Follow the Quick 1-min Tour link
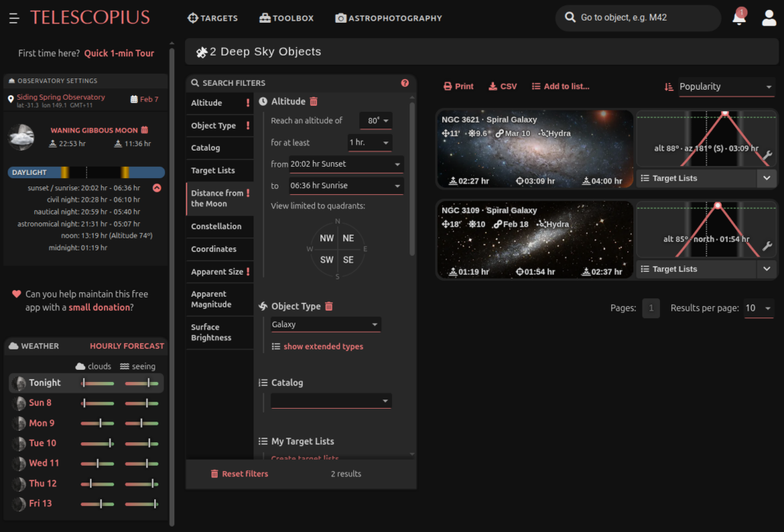Viewport: 784px width, 532px height. [119, 53]
